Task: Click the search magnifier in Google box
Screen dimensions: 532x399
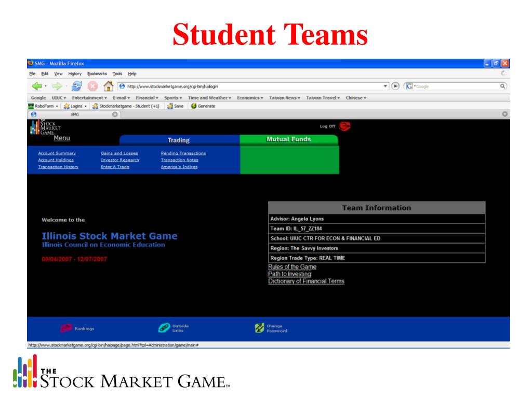Action: tap(502, 86)
